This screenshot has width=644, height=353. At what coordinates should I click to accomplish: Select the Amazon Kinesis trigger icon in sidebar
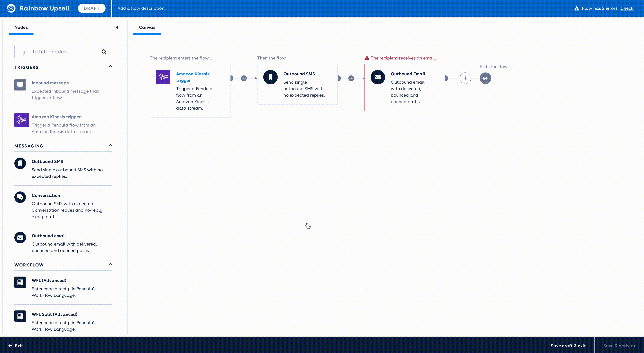click(x=21, y=120)
